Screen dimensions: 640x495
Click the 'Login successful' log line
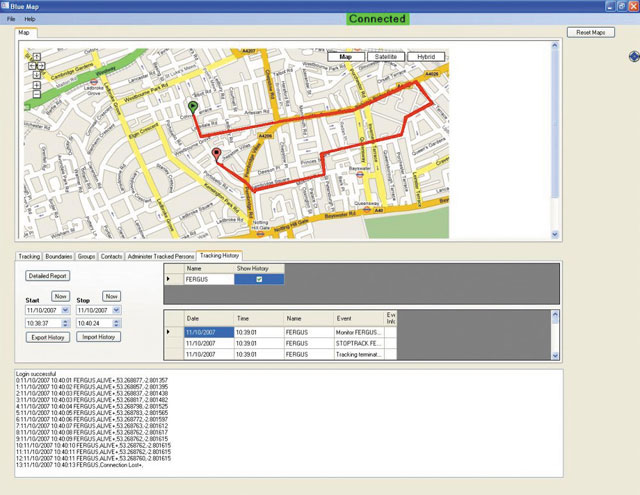(x=36, y=374)
